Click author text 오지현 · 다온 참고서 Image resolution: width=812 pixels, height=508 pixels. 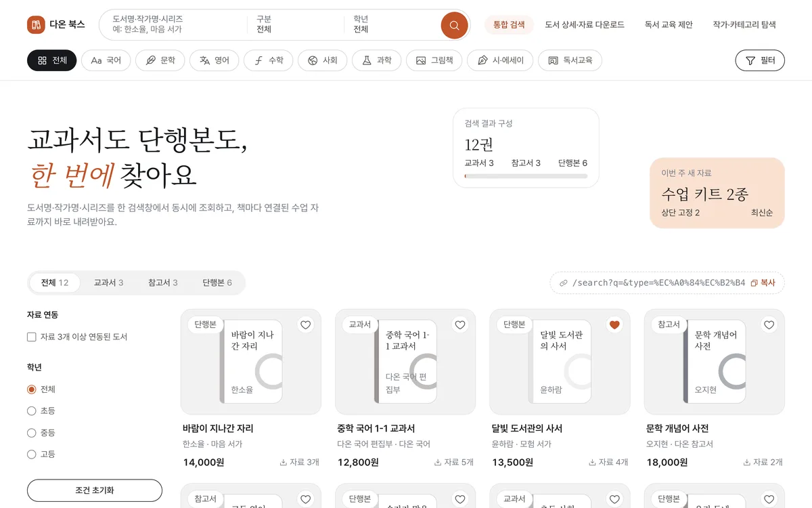pyautogui.click(x=679, y=444)
